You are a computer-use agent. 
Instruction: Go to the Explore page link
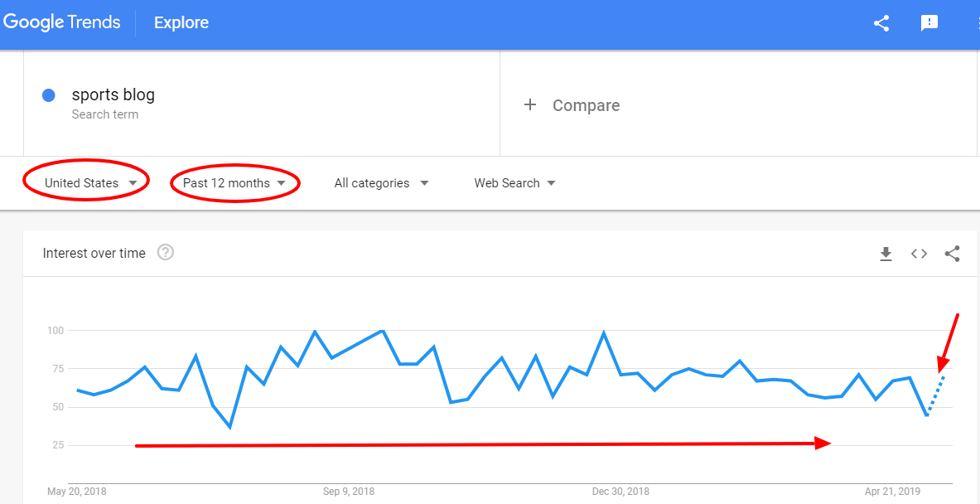[x=181, y=23]
